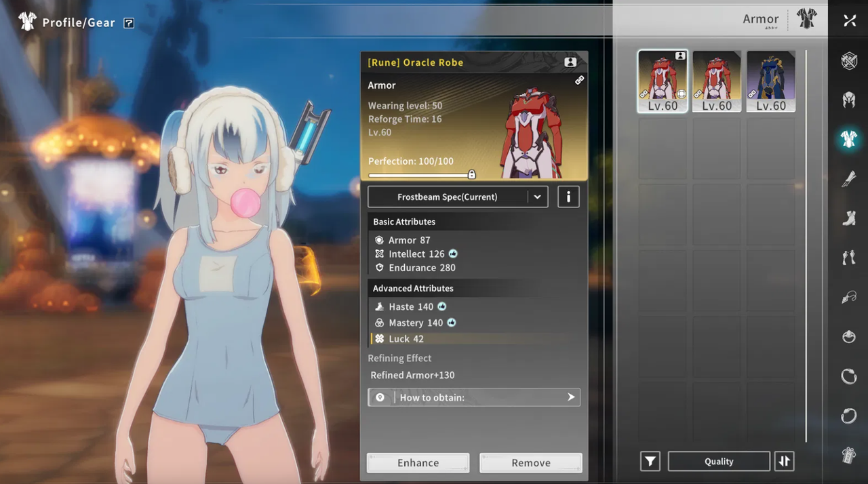Open the earrings gear slot
Image resolution: width=868 pixels, height=484 pixels.
(849, 257)
